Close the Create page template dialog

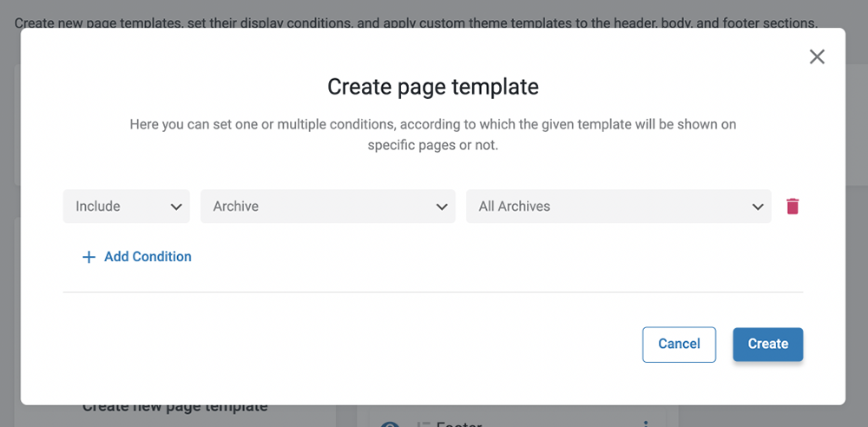817,56
